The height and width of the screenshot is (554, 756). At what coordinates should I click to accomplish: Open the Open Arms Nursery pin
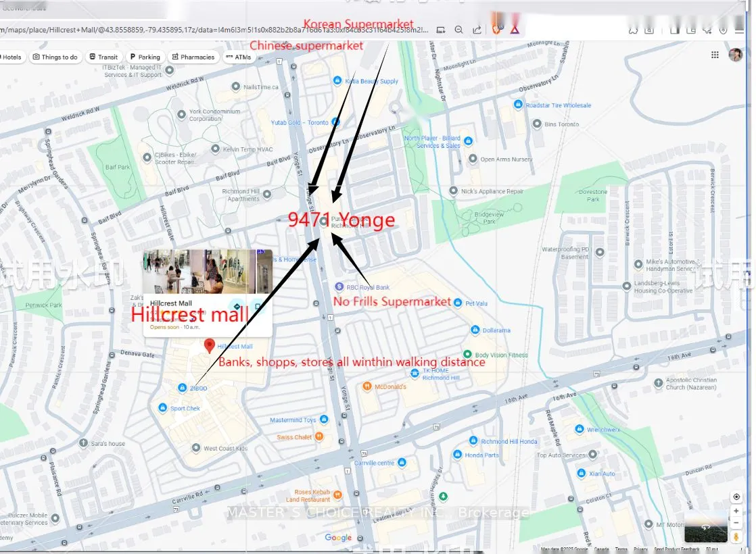[x=473, y=159]
